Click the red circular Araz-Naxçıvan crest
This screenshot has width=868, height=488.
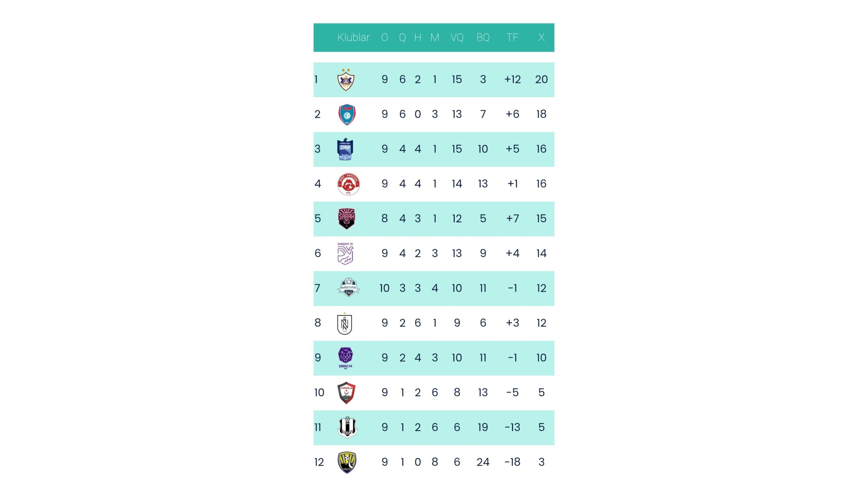pyautogui.click(x=348, y=184)
